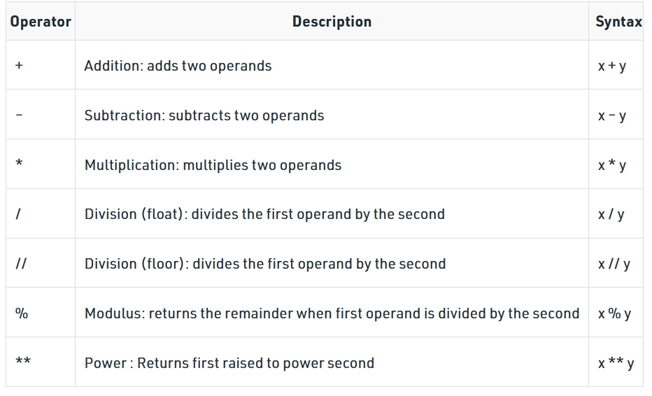Click the x // y syntax cell
The image size is (652, 396).
pos(614,264)
